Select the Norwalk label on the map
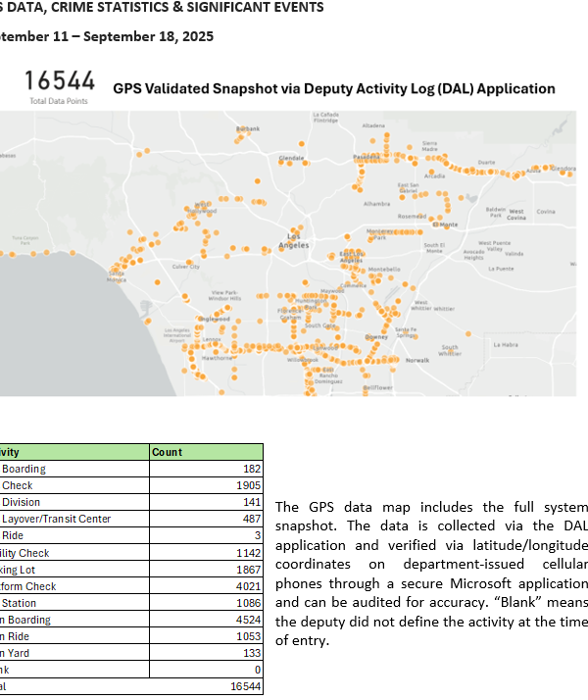Screen dimensions: 588x700 (417, 361)
